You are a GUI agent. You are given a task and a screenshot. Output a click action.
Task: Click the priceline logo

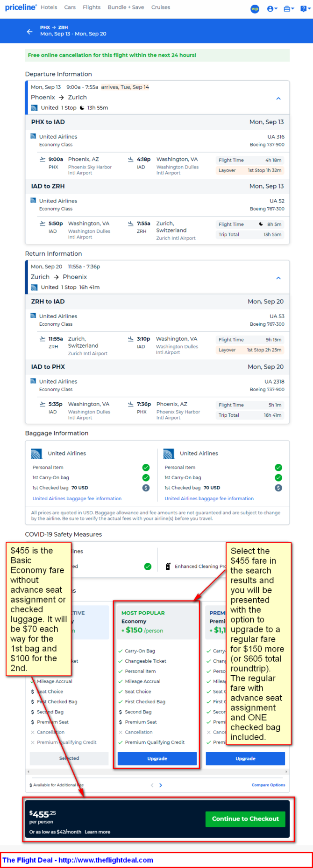coord(21,7)
